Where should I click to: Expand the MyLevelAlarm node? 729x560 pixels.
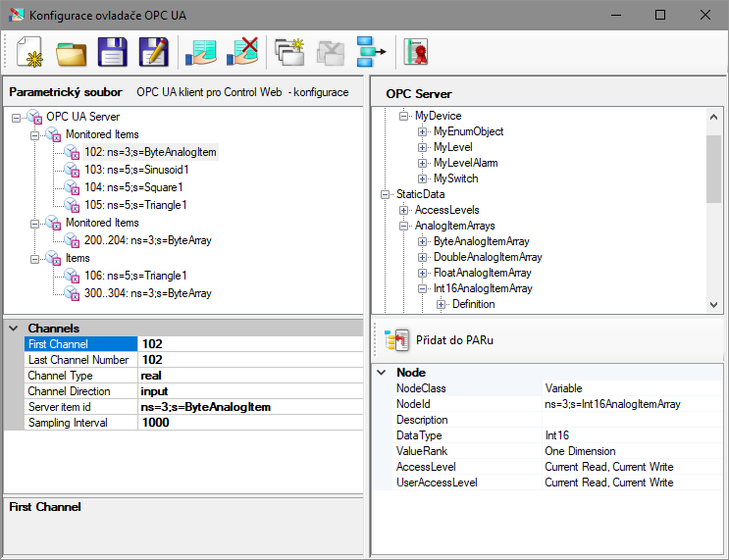pyautogui.click(x=422, y=163)
